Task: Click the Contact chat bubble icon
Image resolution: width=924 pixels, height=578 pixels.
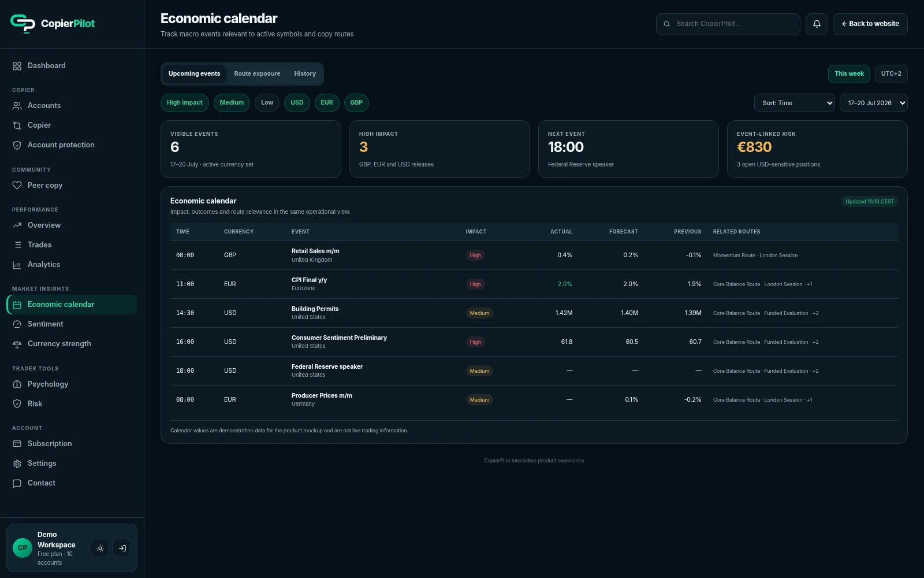Action: pyautogui.click(x=17, y=483)
